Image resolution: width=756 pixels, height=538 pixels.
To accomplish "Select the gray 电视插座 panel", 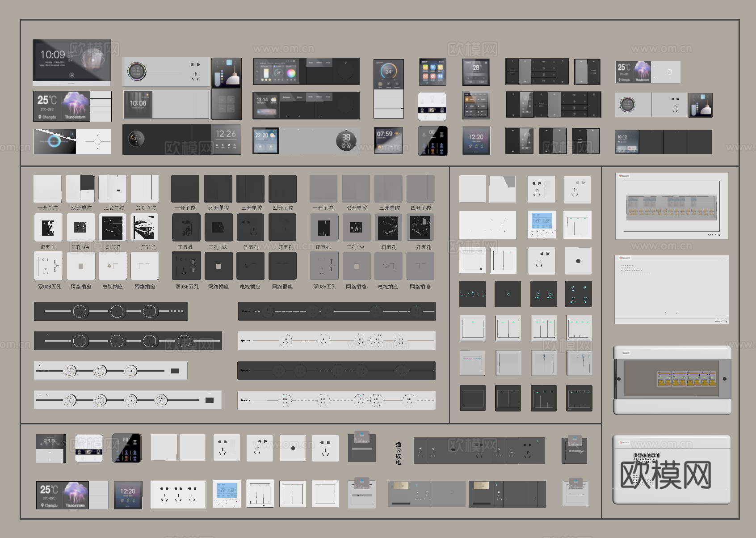I will pyautogui.click(x=388, y=266).
